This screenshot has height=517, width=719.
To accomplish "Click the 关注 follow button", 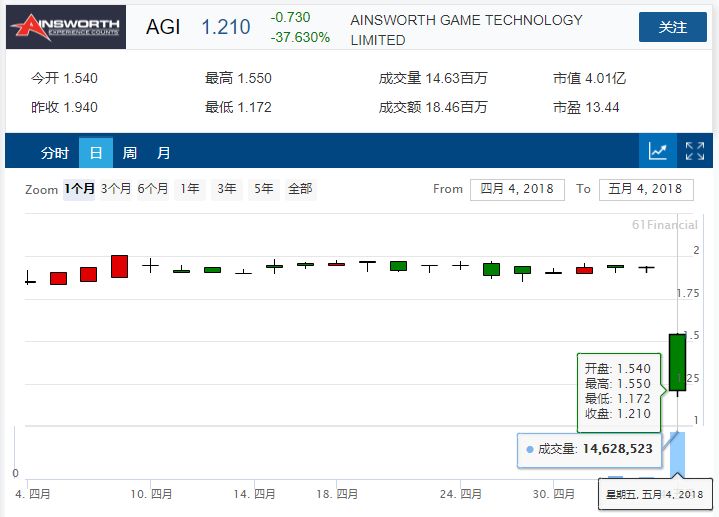I will pos(673,27).
